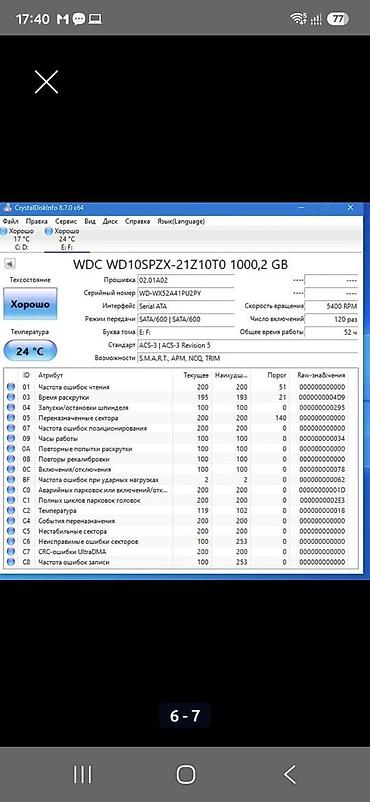Select raw value 00000000001D
Screen dimensions: 370x802
[x=321, y=490]
